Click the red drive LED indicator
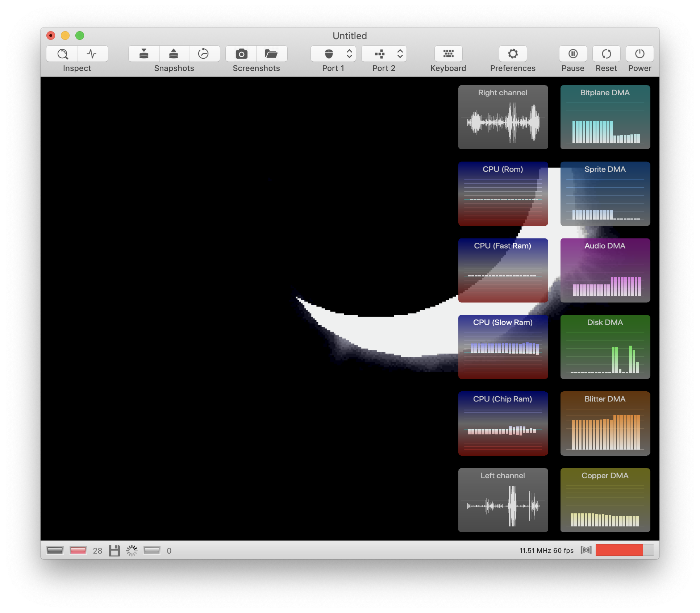 pos(78,551)
